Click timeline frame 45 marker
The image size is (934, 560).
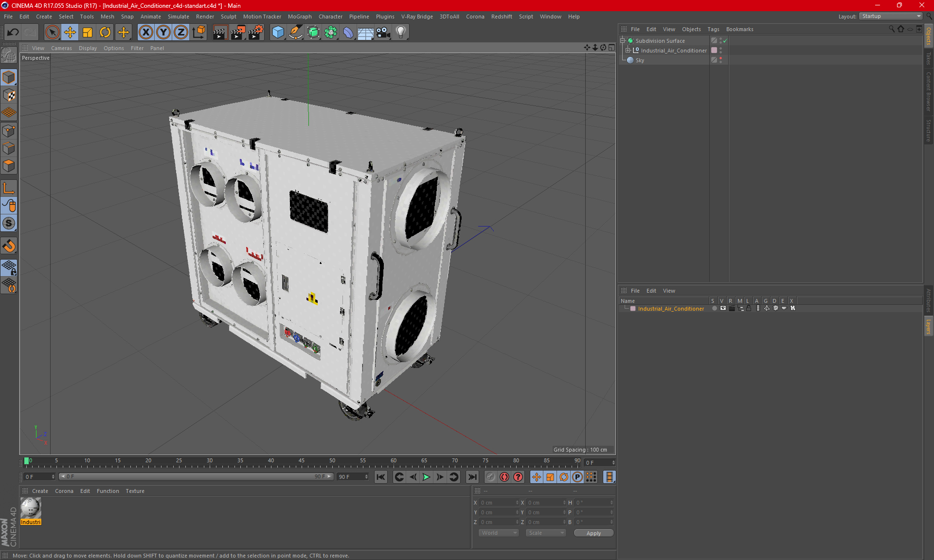(x=302, y=462)
